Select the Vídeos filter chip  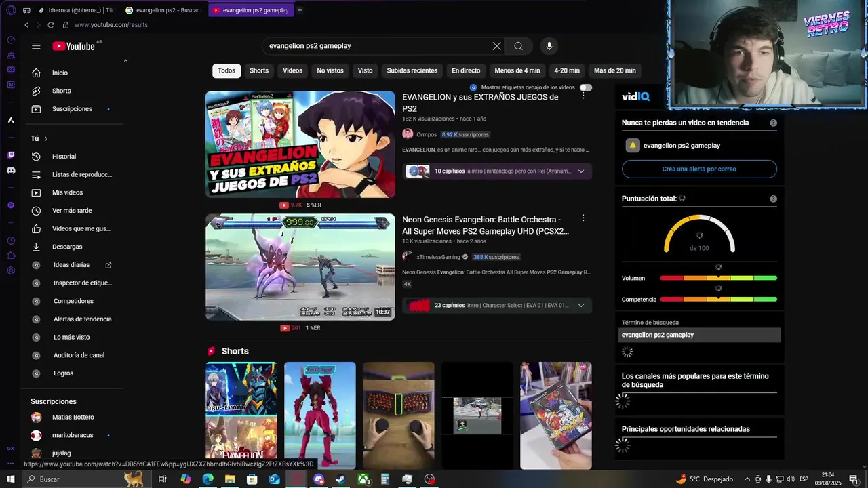tap(293, 70)
